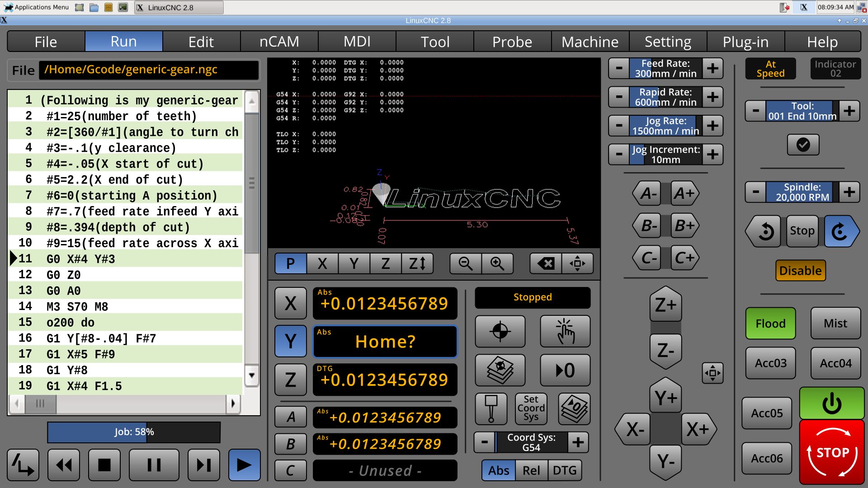Click the zero layers stack icon

[574, 408]
